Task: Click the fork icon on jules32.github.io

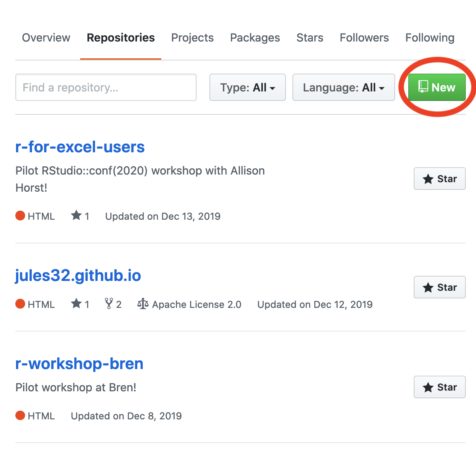Action: point(109,304)
